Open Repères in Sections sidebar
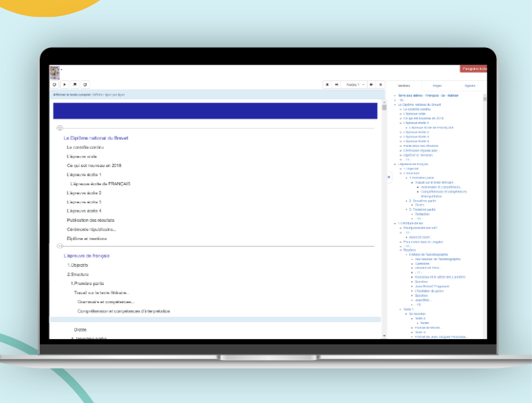This screenshot has height=403, width=532. click(x=409, y=250)
